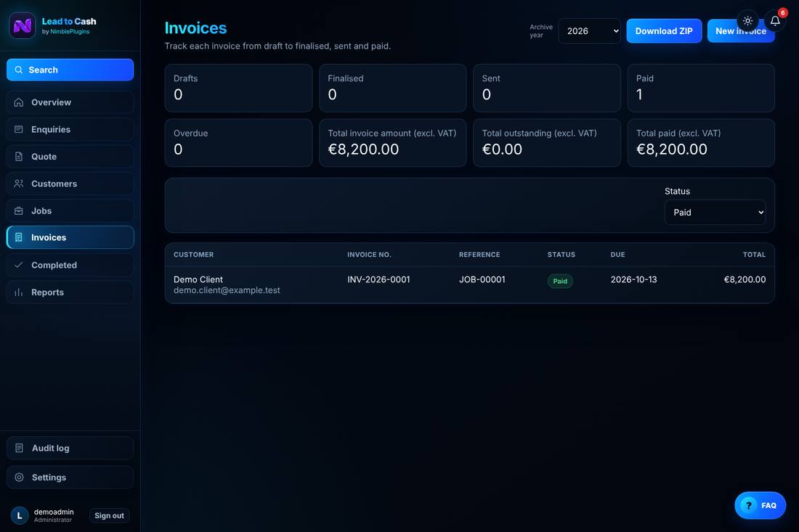
Task: Click the Enquiries sidebar icon
Action: point(19,129)
